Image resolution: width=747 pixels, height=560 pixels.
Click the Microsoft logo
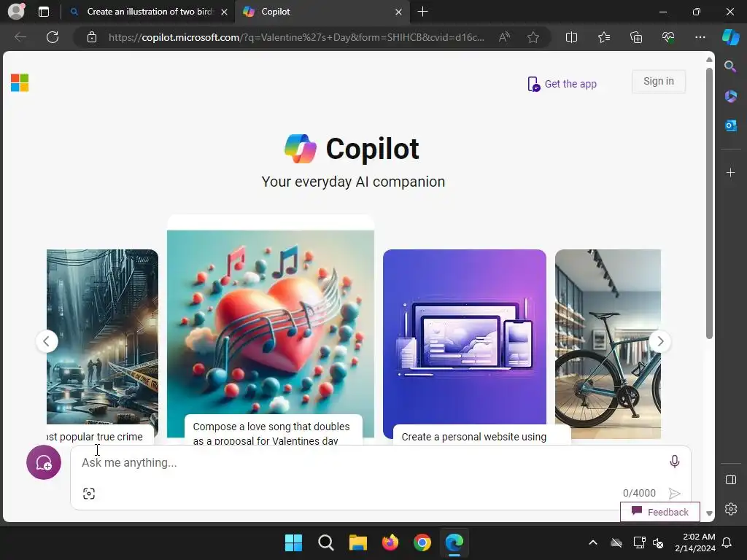coord(20,83)
